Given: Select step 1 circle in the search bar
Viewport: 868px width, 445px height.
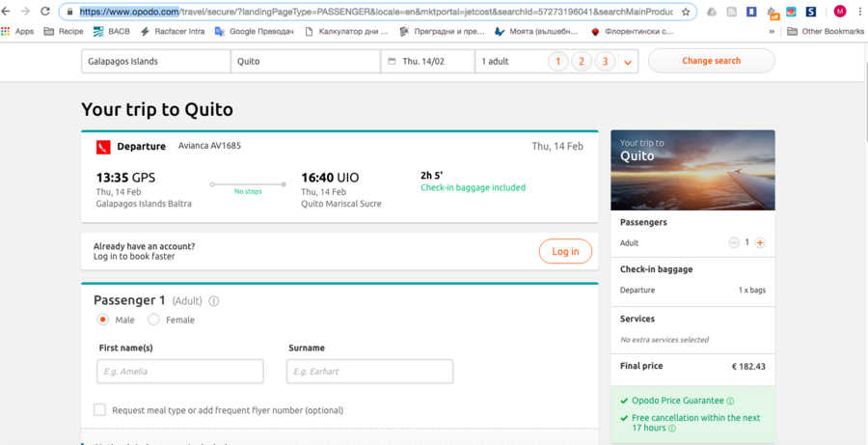Looking at the screenshot, I should (558, 62).
